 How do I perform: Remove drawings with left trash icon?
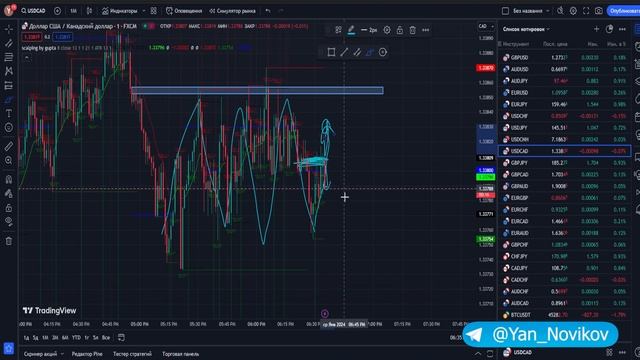9,241
